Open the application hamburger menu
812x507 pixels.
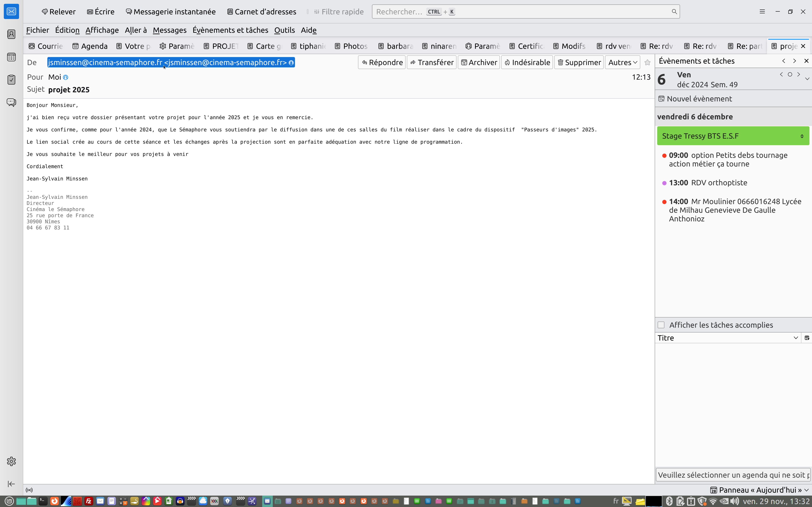(x=762, y=11)
